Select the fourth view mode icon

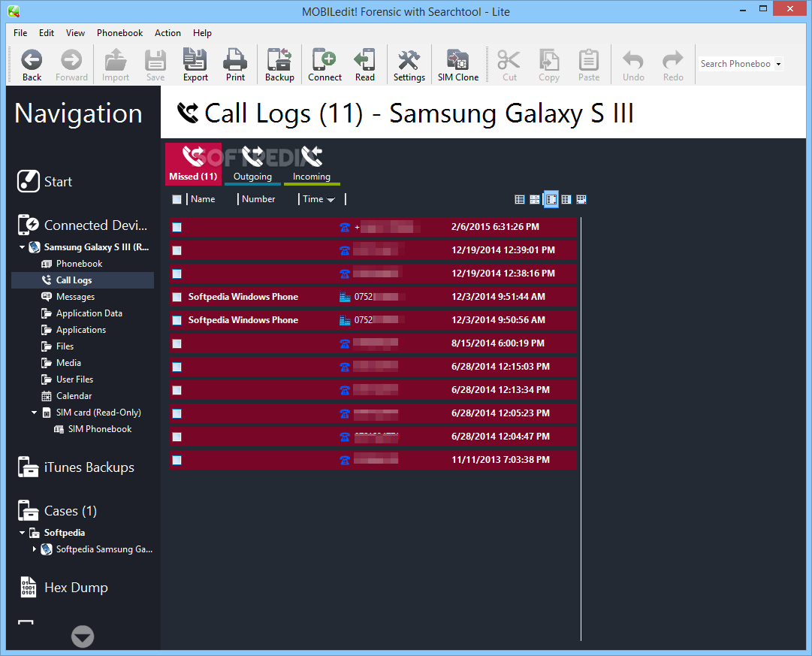pos(566,199)
